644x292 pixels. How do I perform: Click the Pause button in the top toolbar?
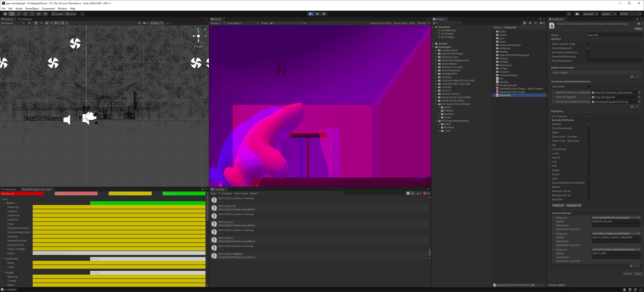pyautogui.click(x=317, y=14)
